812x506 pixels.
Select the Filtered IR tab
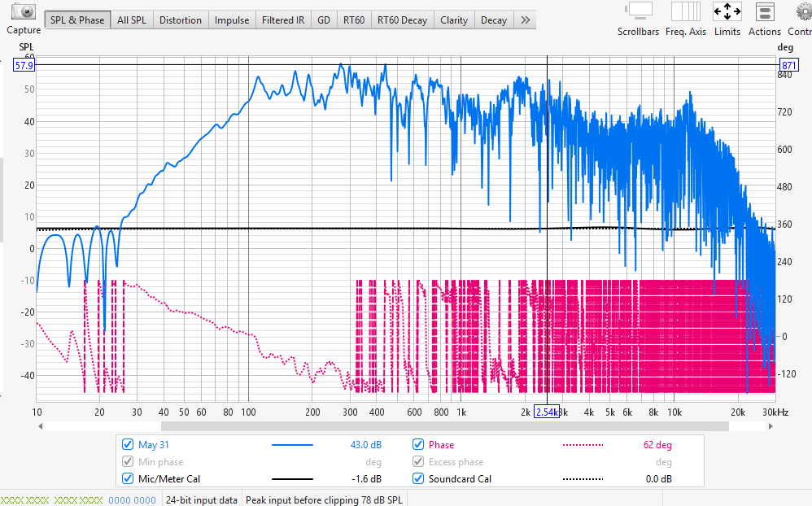point(283,20)
